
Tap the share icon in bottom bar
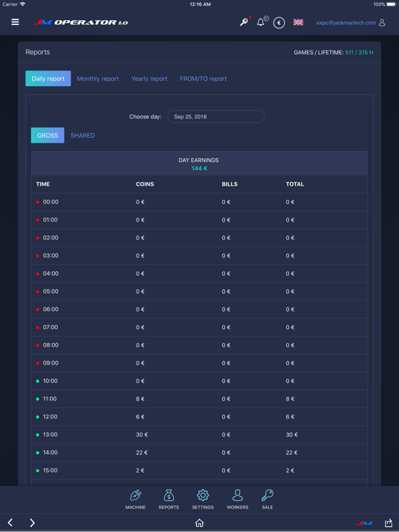click(389, 523)
